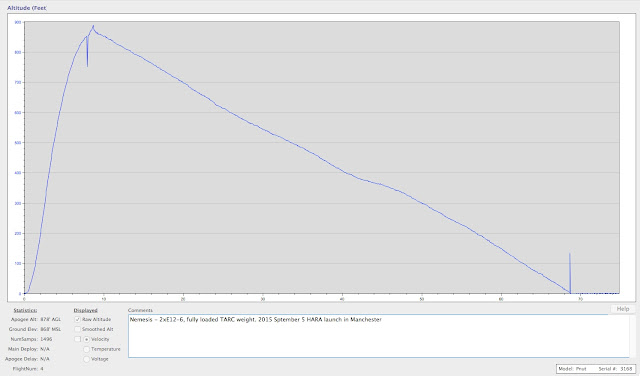Enable the Smoothed Alt checkbox

click(x=78, y=329)
